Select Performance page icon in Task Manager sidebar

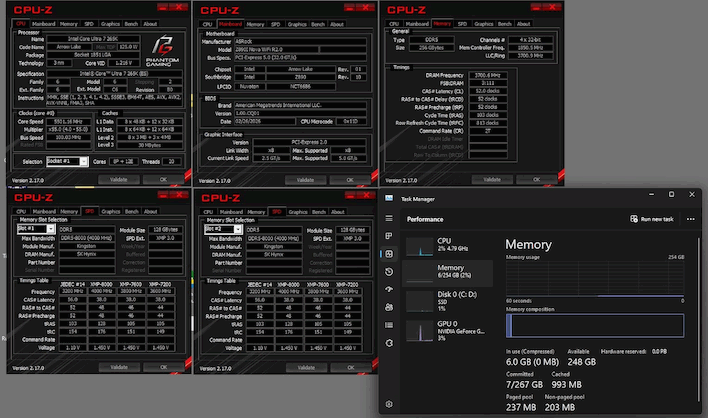(389, 254)
